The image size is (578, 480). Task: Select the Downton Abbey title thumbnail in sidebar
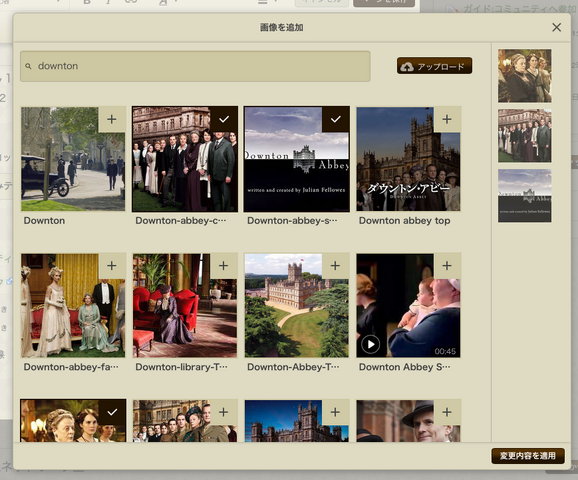click(525, 196)
